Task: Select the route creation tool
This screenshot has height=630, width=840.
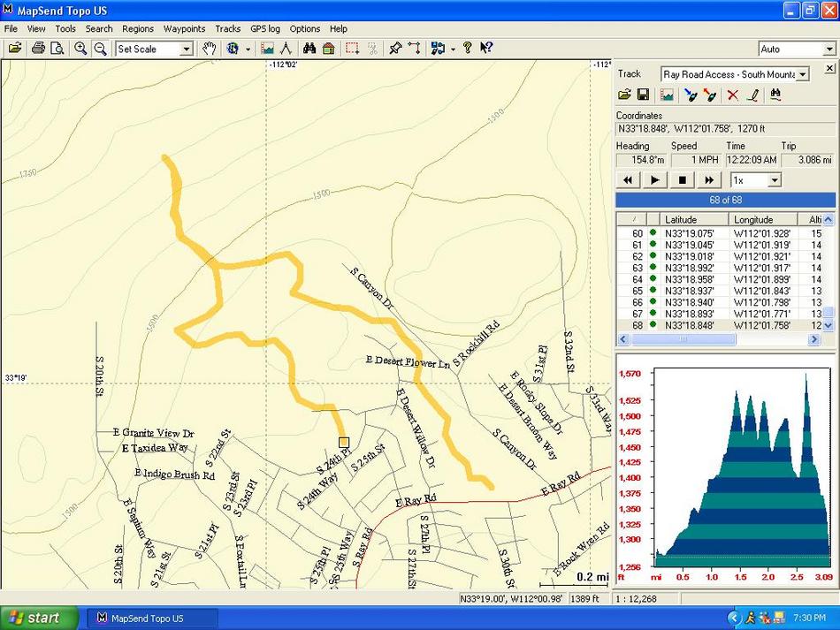Action: (414, 49)
